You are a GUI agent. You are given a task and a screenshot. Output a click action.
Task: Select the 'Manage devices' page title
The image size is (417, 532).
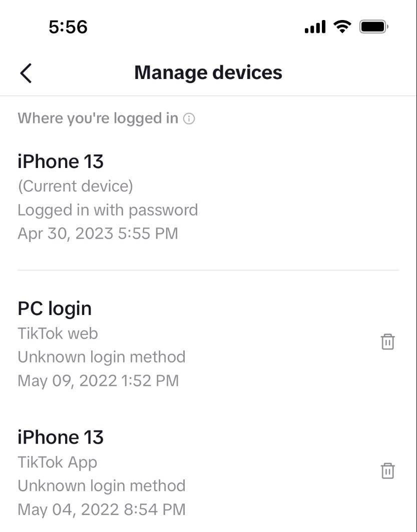tap(208, 72)
